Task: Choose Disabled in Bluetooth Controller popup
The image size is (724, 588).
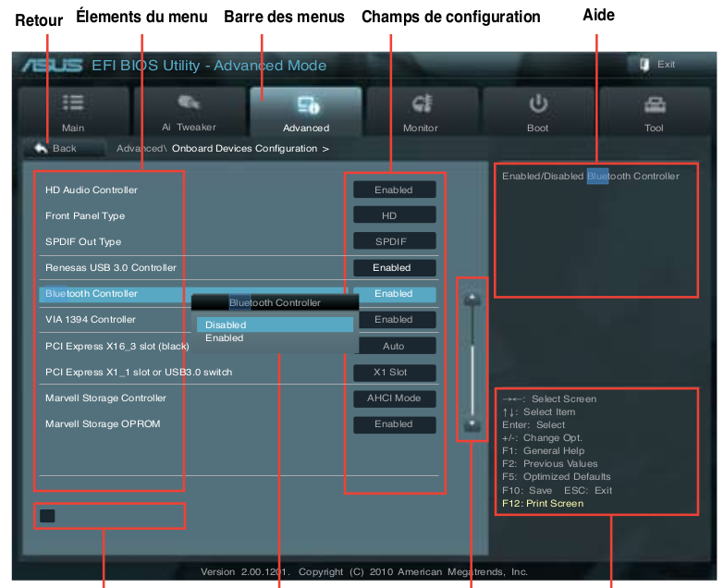Action: pos(275,325)
